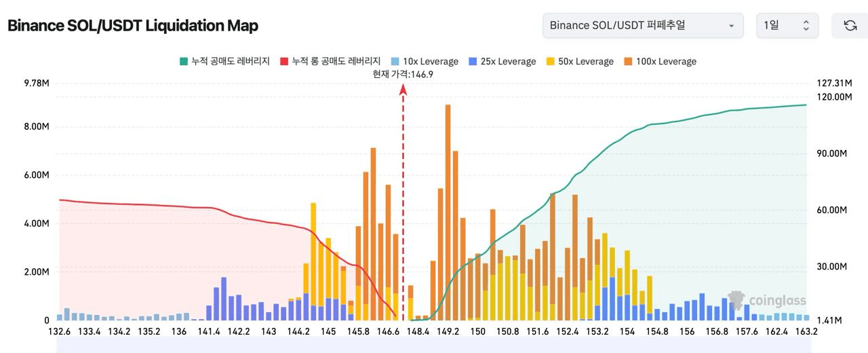The image size is (868, 353).
Task: Click the 4.00M left axis label
Action: click(x=37, y=223)
